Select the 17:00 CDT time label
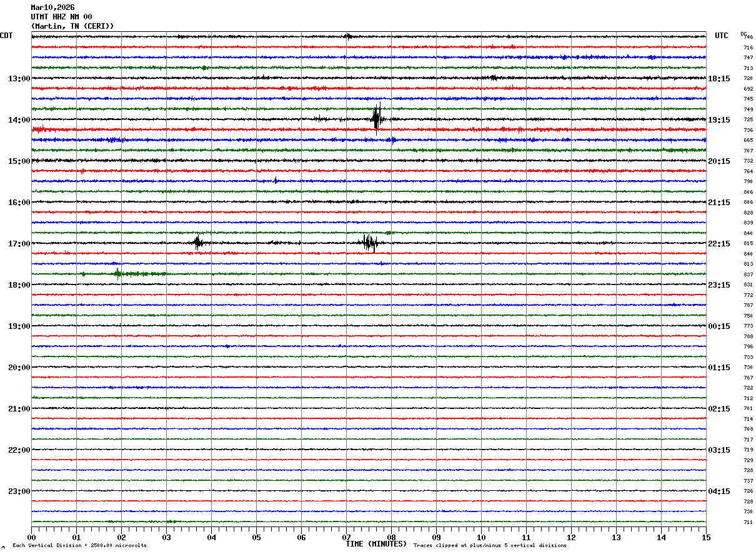Image resolution: width=756 pixels, height=554 pixels. click(x=19, y=244)
